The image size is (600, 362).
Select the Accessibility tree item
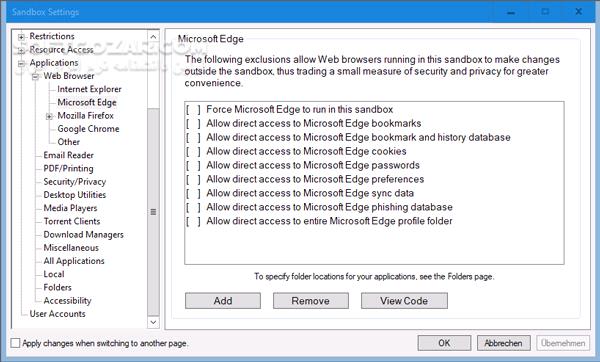pyautogui.click(x=67, y=301)
